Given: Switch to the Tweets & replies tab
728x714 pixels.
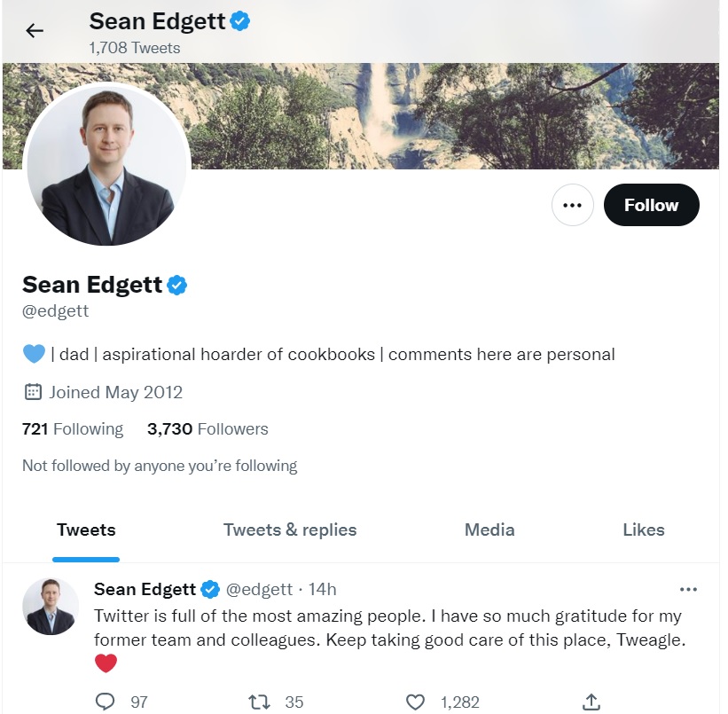Looking at the screenshot, I should coord(290,530).
